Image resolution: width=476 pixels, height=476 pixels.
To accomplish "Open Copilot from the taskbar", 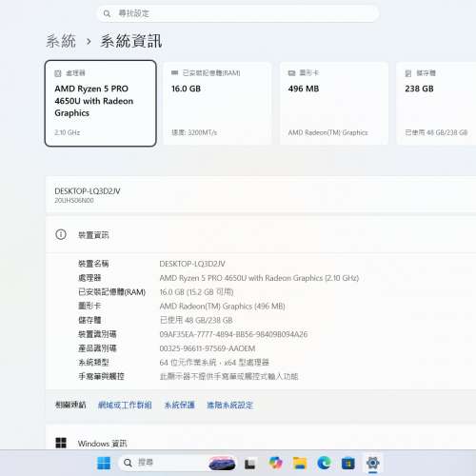I will click(x=275, y=464).
